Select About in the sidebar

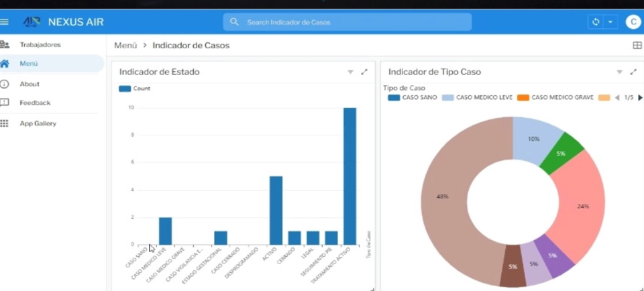[x=30, y=84]
